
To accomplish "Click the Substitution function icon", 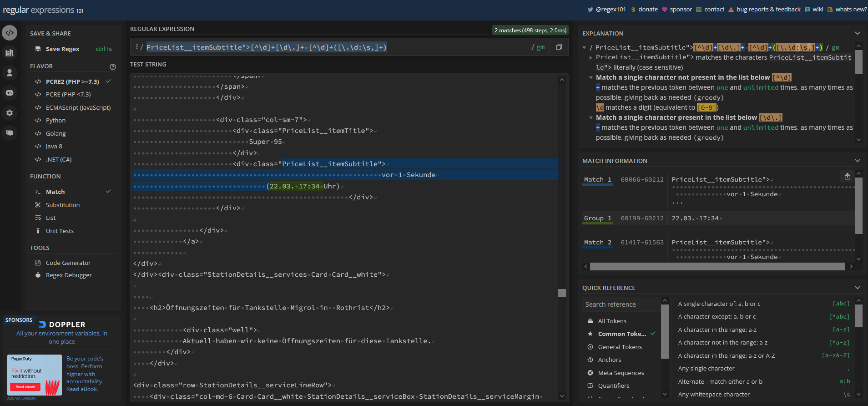I will coord(38,205).
